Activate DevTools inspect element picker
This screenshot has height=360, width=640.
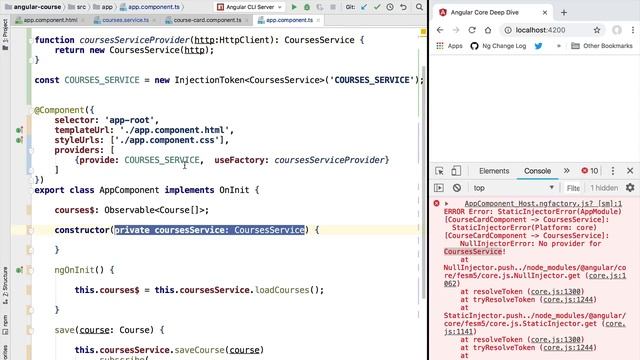[440, 171]
